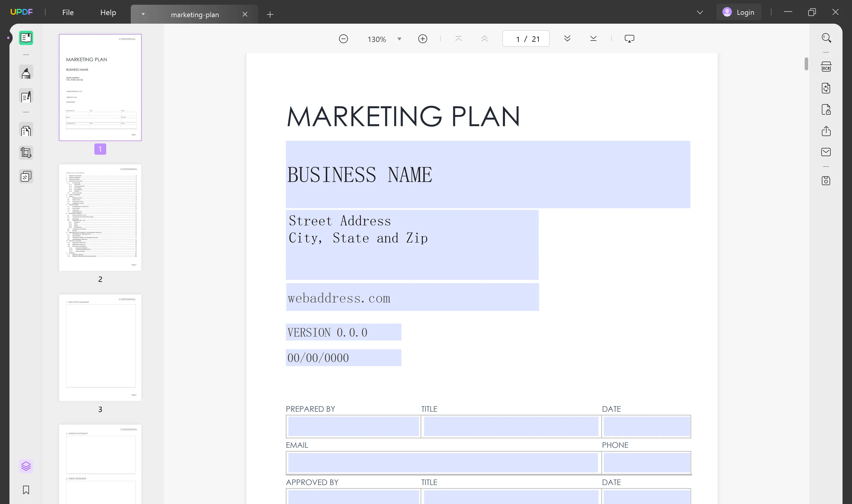852x504 pixels.
Task: Open Save as Other icon
Action: pos(826,180)
